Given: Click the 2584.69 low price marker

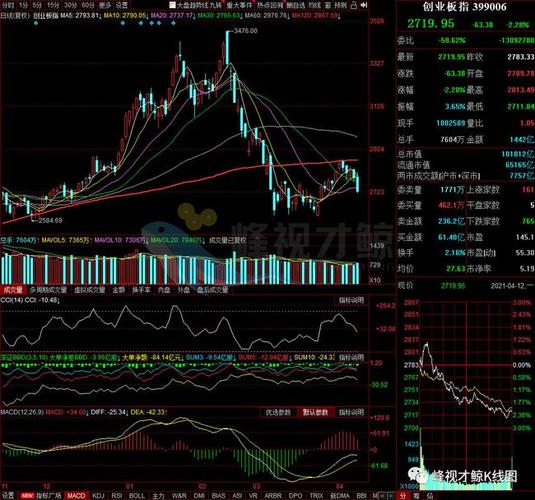Looking at the screenshot, I should pyautogui.click(x=50, y=220).
